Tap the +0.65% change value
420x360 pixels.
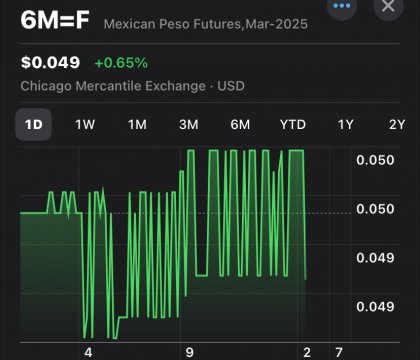tap(121, 63)
